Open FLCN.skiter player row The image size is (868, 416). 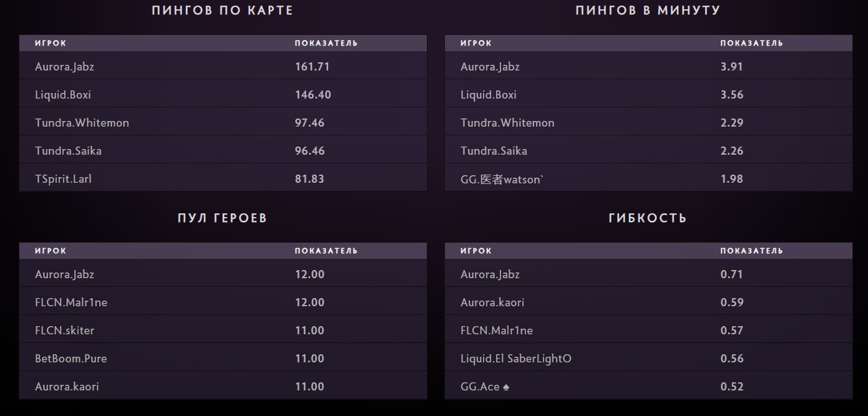tap(64, 331)
